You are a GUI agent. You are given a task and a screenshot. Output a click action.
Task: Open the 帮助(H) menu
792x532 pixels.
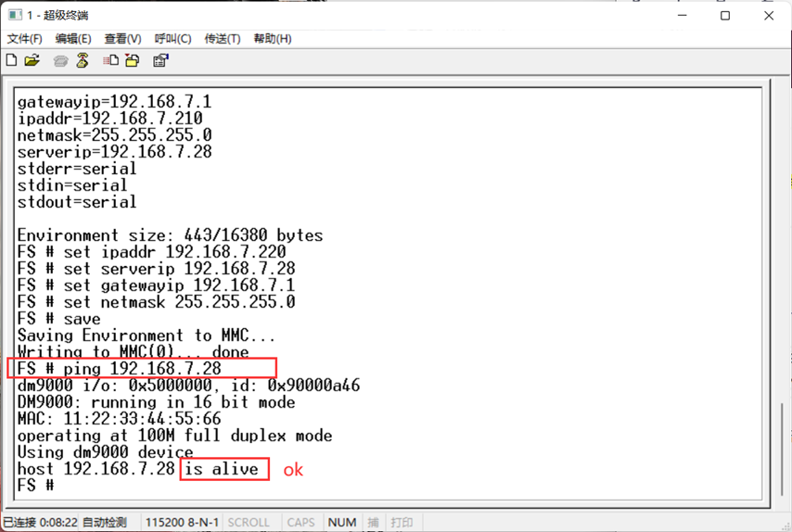pyautogui.click(x=273, y=39)
